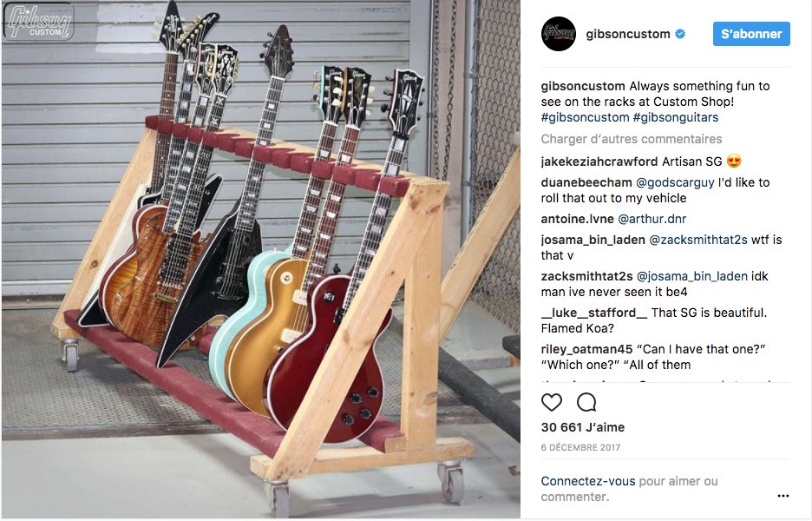
Task: Open the #gibsonguitars hashtag
Action: 676,117
